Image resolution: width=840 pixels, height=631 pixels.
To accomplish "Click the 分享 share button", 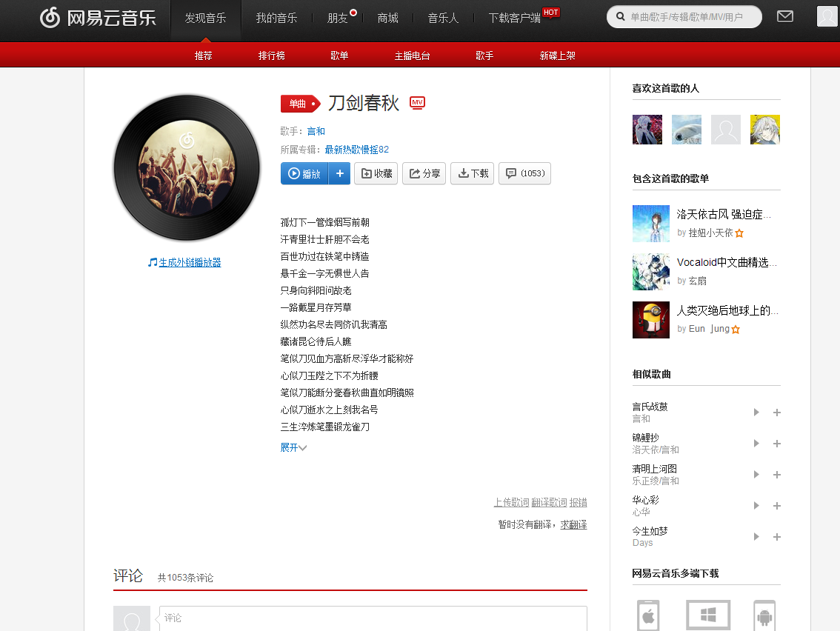I will click(x=424, y=173).
